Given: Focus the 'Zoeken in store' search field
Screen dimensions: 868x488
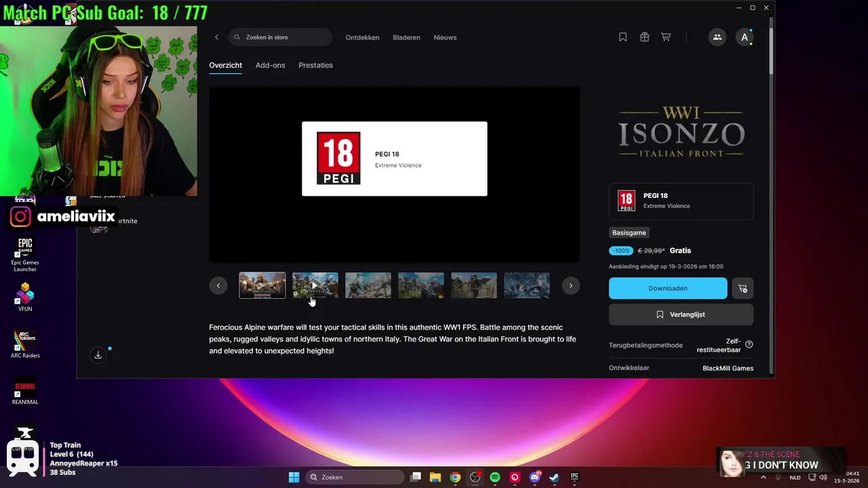Looking at the screenshot, I should click(280, 37).
